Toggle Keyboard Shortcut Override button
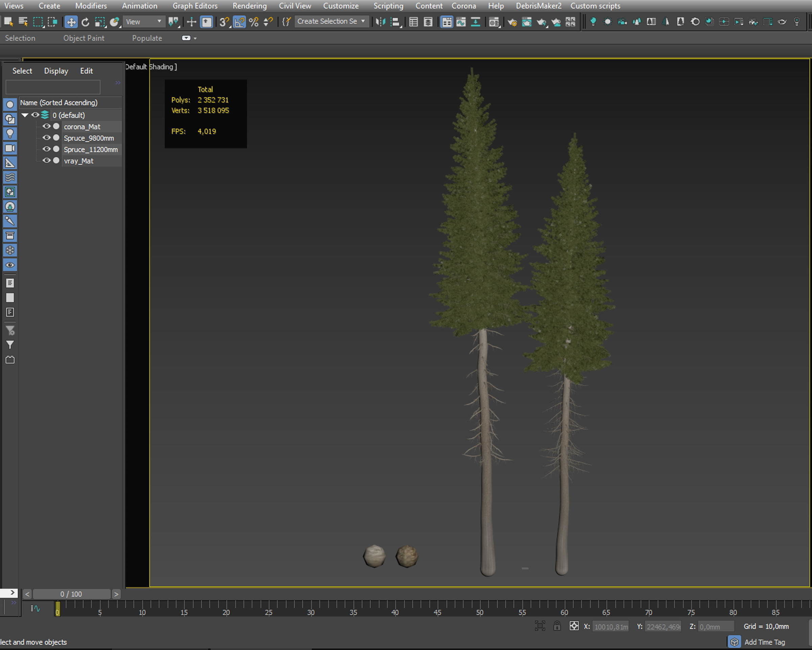 pyautogui.click(x=206, y=22)
